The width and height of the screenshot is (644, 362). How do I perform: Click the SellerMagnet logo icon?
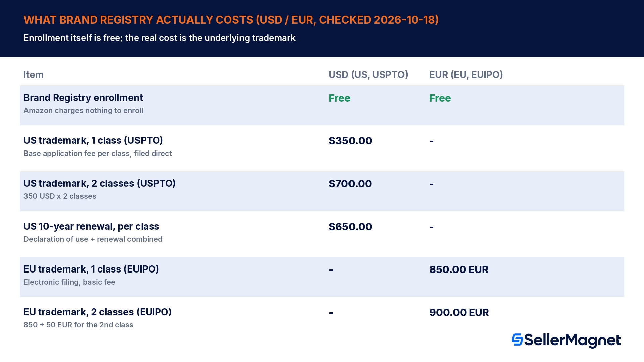[x=517, y=340]
